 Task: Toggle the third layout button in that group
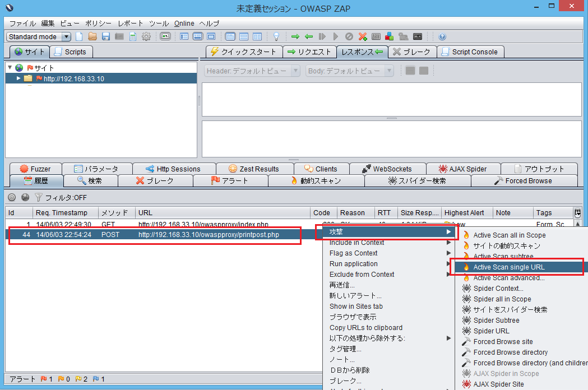[x=211, y=36]
